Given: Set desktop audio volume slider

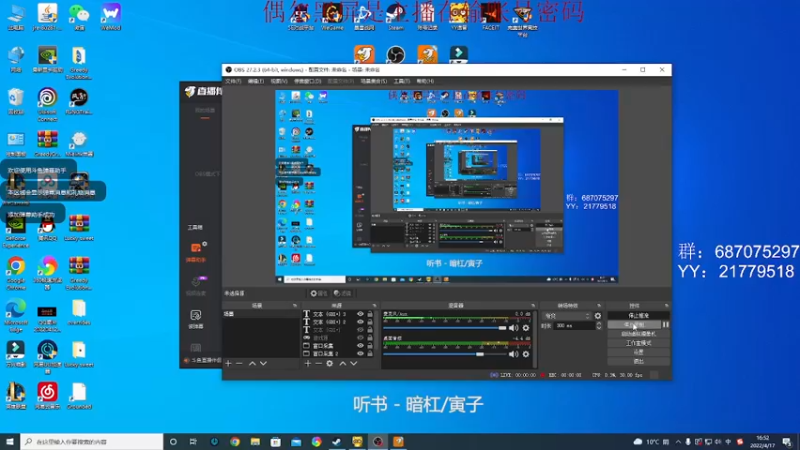Looking at the screenshot, I should (445, 354).
